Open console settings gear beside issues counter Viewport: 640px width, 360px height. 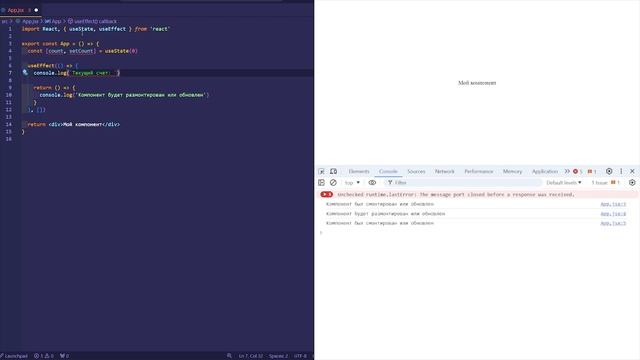point(632,182)
